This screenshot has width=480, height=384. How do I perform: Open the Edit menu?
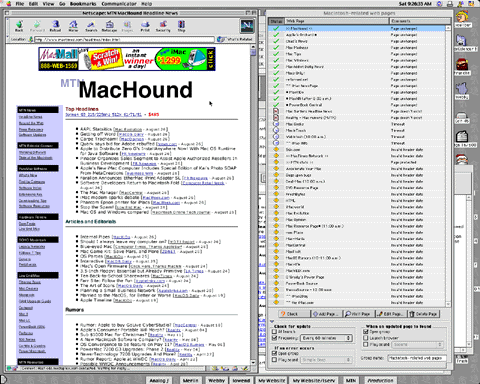(33, 4)
